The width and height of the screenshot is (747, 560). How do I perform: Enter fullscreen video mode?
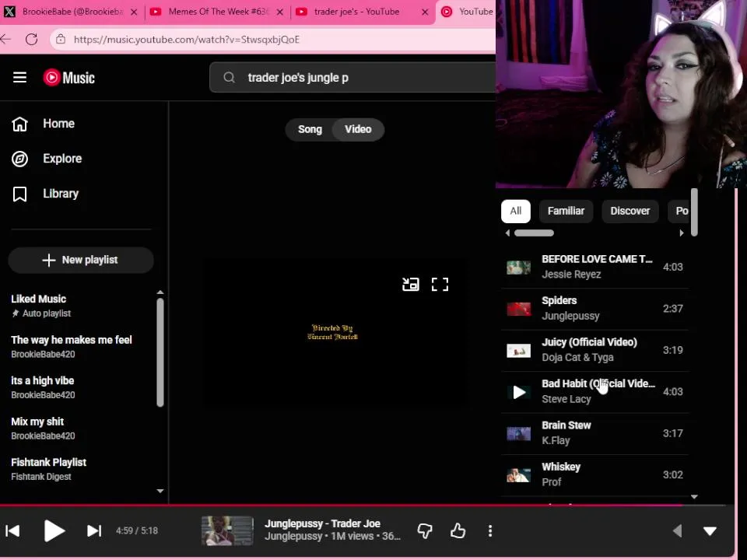440,285
